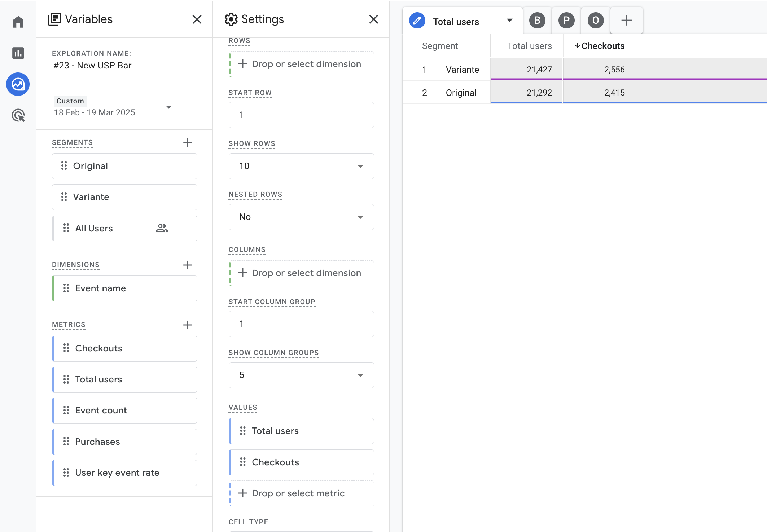The width and height of the screenshot is (767, 532).
Task: Select the Checkouts metric in Variables
Action: coord(125,349)
